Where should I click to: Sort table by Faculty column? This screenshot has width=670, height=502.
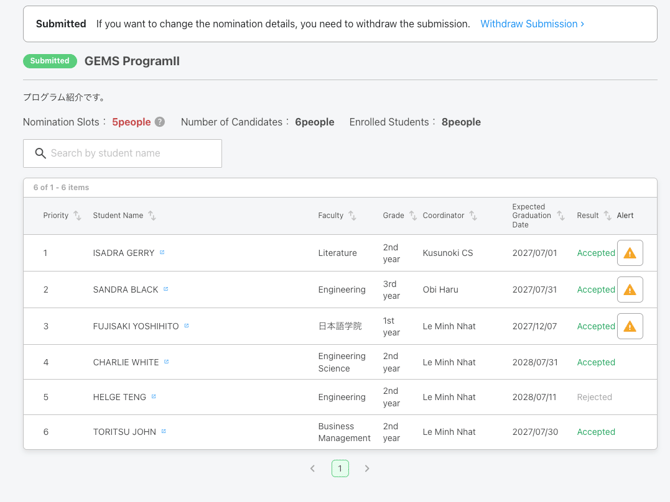(352, 216)
